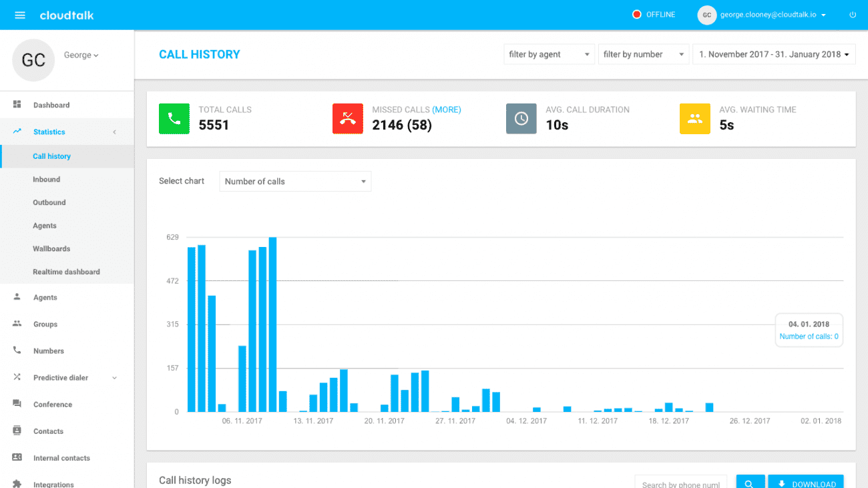Open the filter by agent dropdown

tap(549, 55)
